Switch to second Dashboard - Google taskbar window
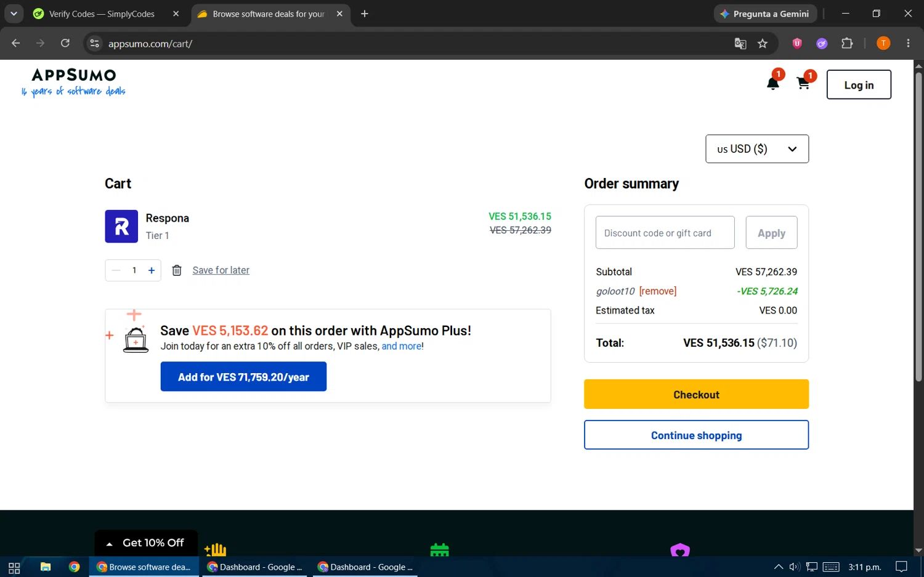The width and height of the screenshot is (924, 577). pos(365,567)
